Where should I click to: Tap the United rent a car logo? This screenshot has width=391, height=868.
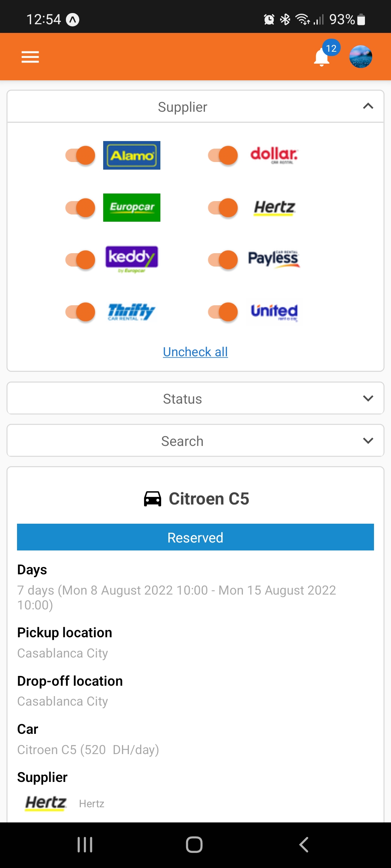pos(274,312)
